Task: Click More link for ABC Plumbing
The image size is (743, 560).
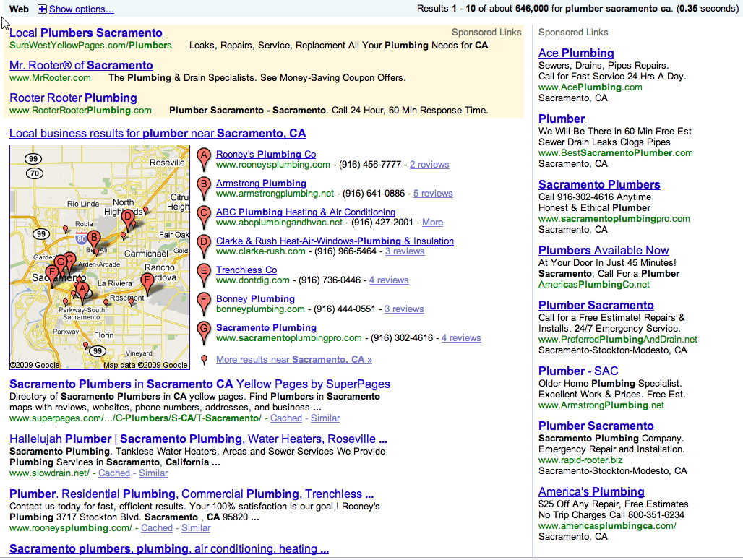Action: pyautogui.click(x=433, y=223)
